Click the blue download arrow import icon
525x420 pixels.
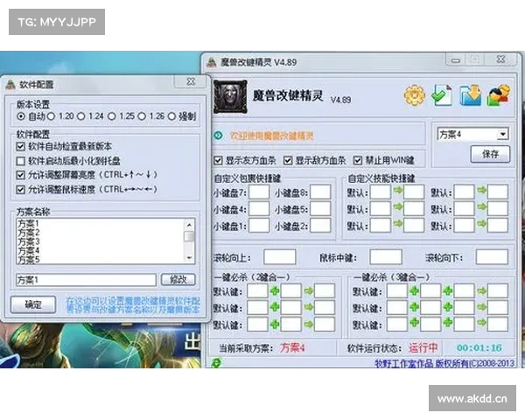click(x=471, y=95)
